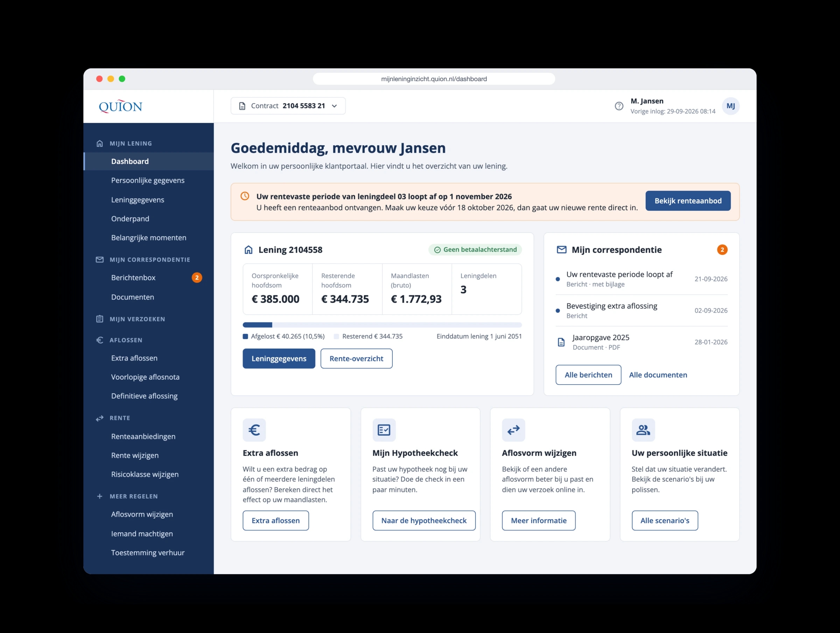Click the Leninggegevens button in loan card

pyautogui.click(x=279, y=358)
